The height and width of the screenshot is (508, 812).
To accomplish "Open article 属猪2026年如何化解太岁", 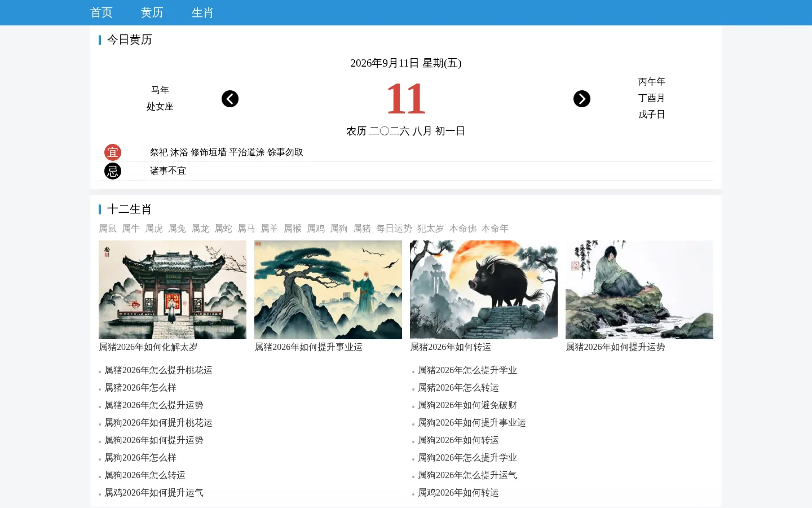I will point(148,347).
